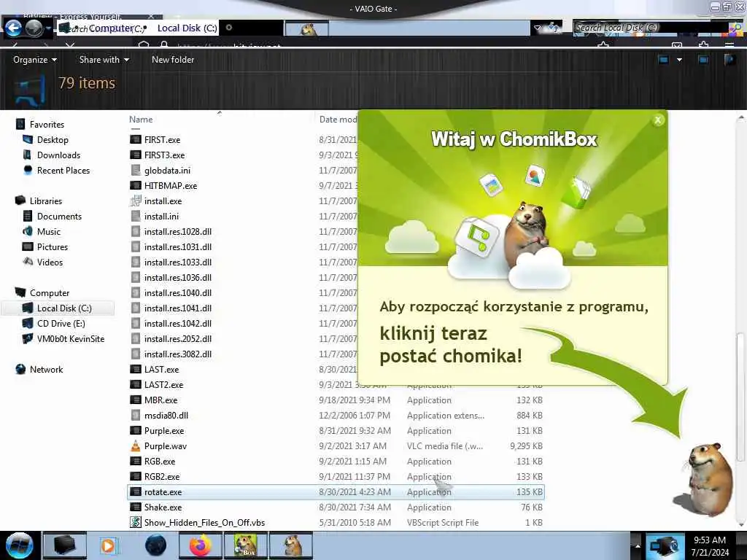Viewport: 747px width, 560px height.
Task: Open the Share with dropdown menu
Action: [x=104, y=60]
